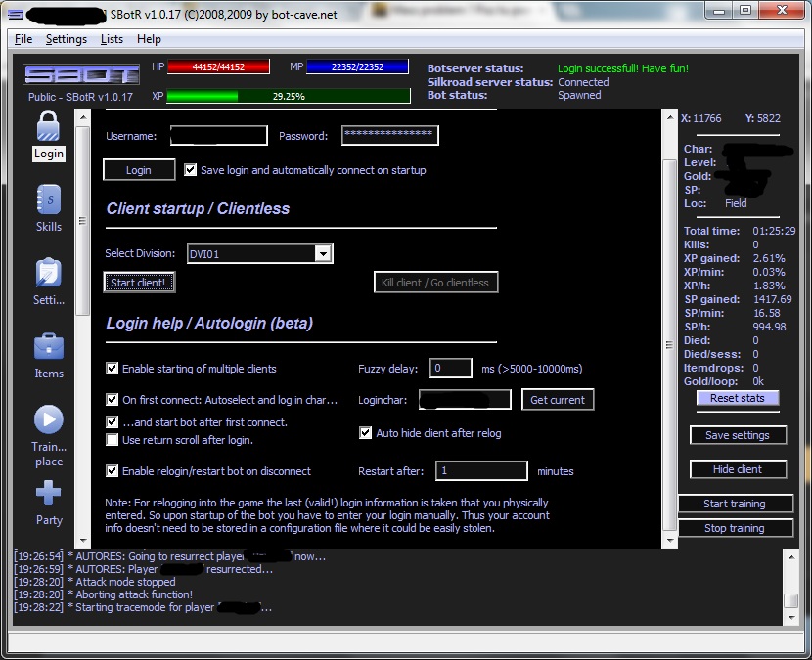Click the app icon in title bar
This screenshot has height=660, width=812.
[x=16, y=15]
